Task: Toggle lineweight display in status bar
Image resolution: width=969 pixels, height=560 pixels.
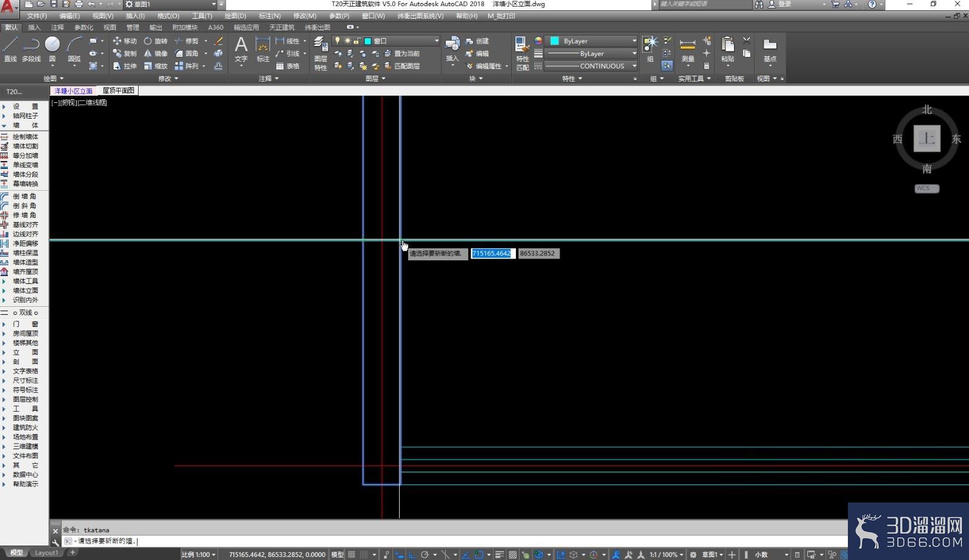Action: click(499, 555)
